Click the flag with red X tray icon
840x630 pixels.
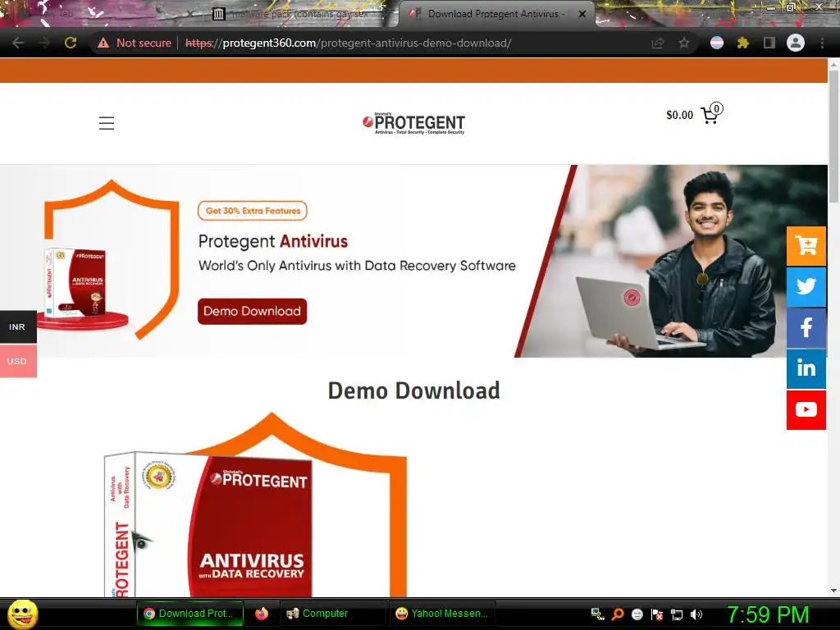click(657, 614)
